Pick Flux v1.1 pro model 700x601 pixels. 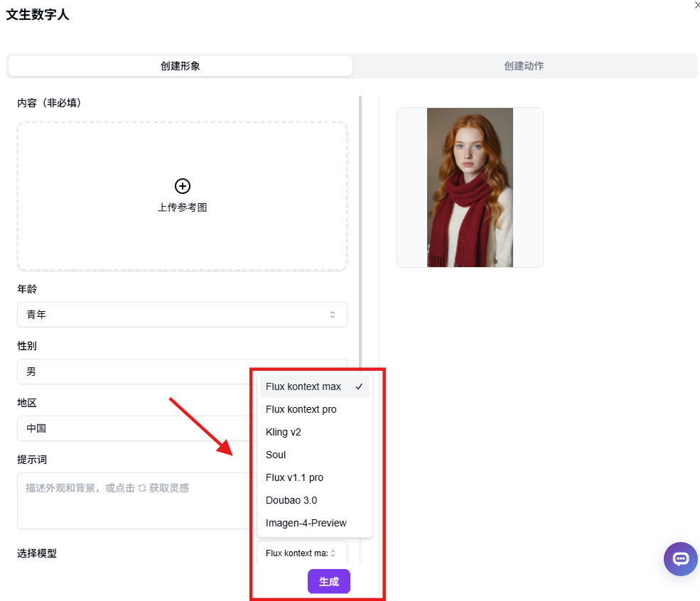[x=314, y=477]
